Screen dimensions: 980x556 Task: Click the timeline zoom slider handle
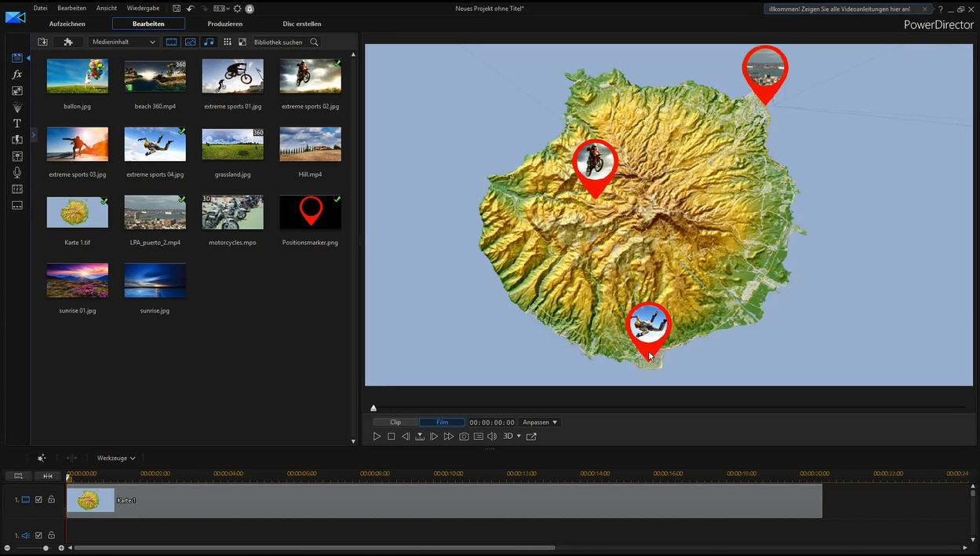[46, 547]
